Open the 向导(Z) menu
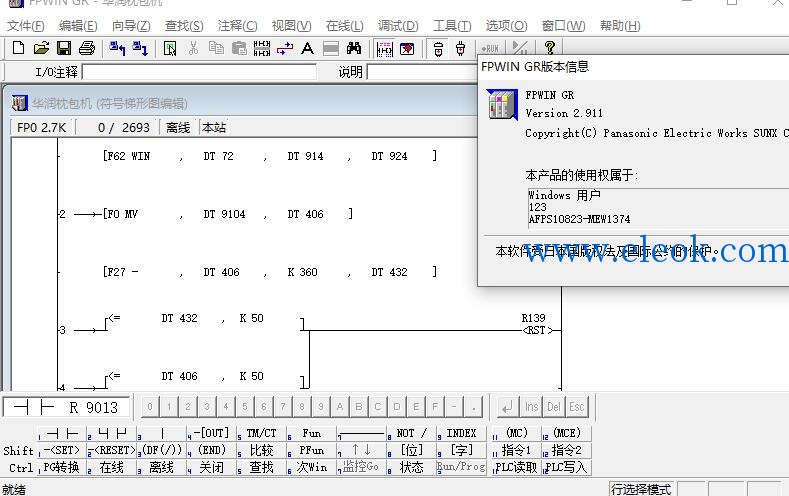The height and width of the screenshot is (496, 789). 131,26
